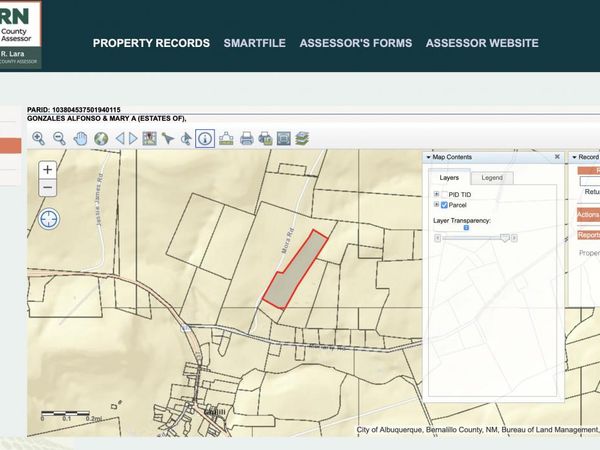Switch to the Legend tab

click(x=492, y=178)
